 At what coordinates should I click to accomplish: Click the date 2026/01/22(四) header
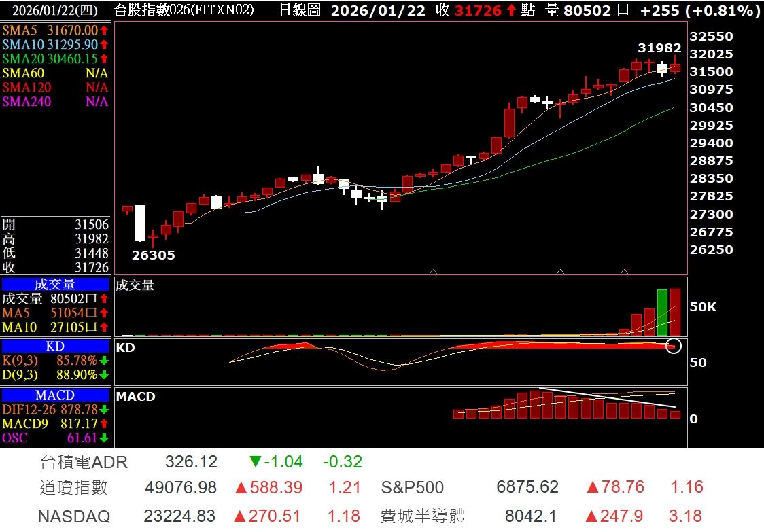pos(55,10)
